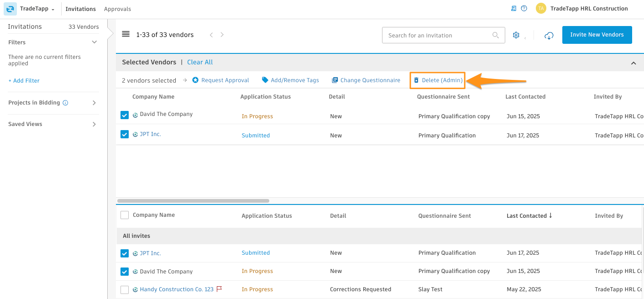Check the Handy Construction Co. 123 row
The height and width of the screenshot is (299, 644).
125,290
